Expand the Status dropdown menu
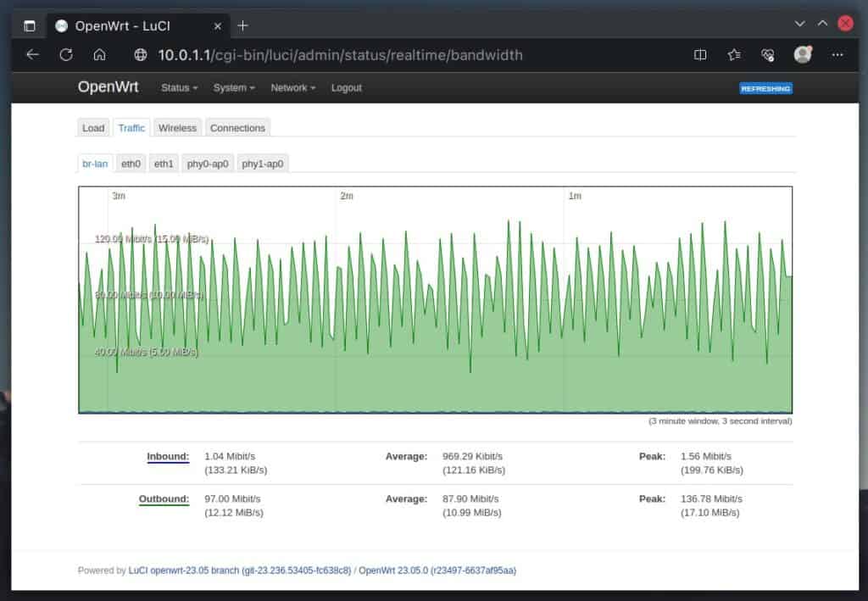 [179, 88]
